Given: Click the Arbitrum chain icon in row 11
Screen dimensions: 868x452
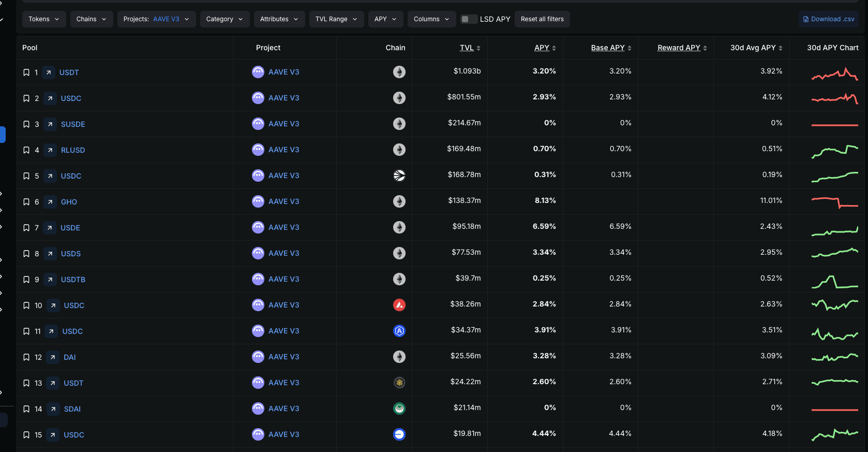Looking at the screenshot, I should tap(399, 331).
